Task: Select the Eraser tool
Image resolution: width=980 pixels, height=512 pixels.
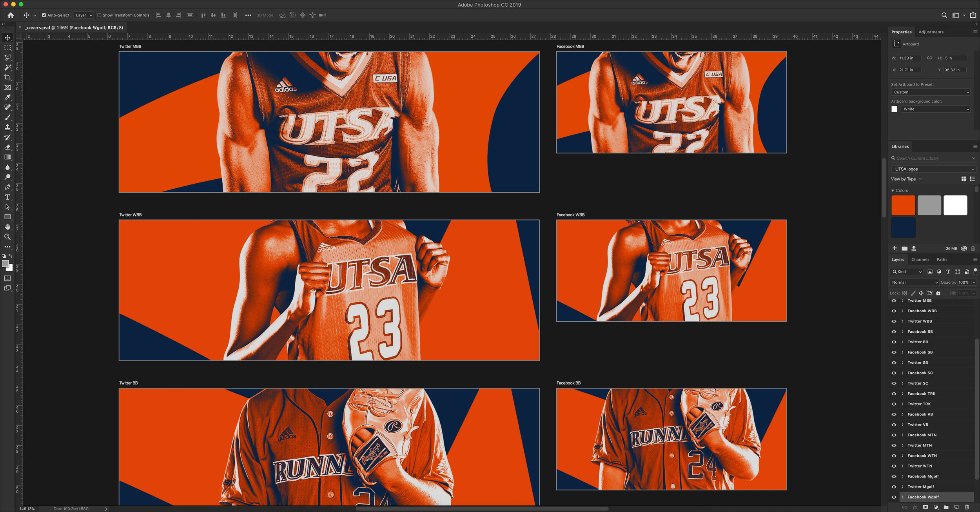Action: [x=7, y=147]
